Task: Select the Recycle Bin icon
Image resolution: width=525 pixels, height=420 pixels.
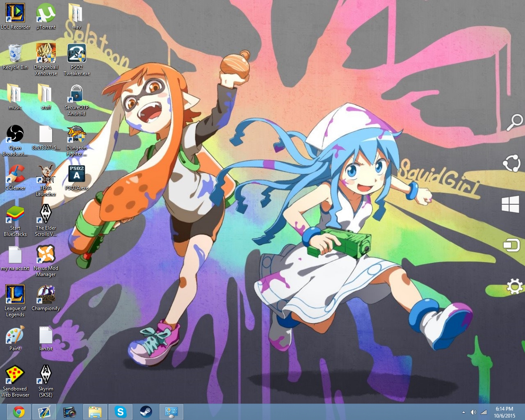Action: [15, 57]
